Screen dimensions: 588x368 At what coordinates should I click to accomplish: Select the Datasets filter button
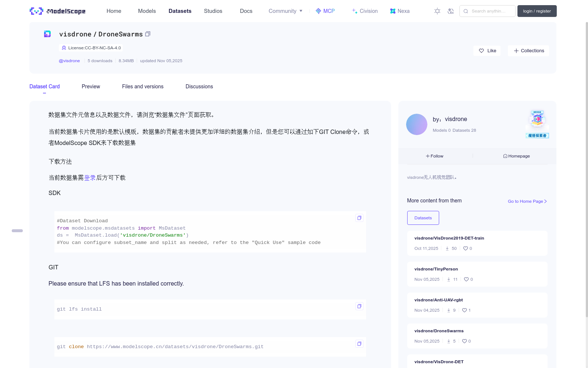click(423, 218)
